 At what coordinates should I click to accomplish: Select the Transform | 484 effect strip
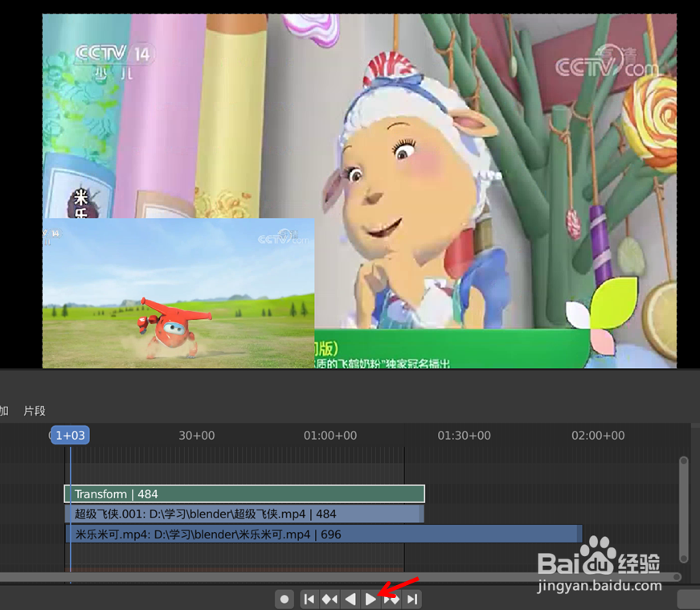pyautogui.click(x=244, y=494)
